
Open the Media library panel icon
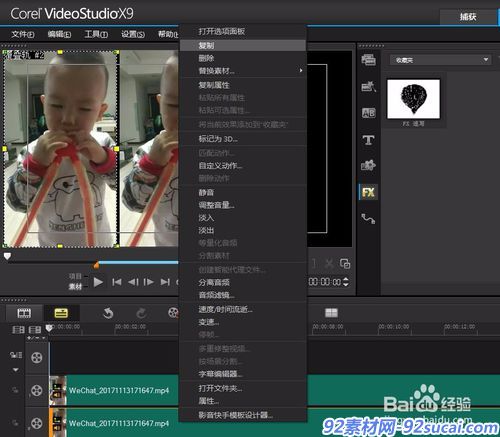point(368,60)
